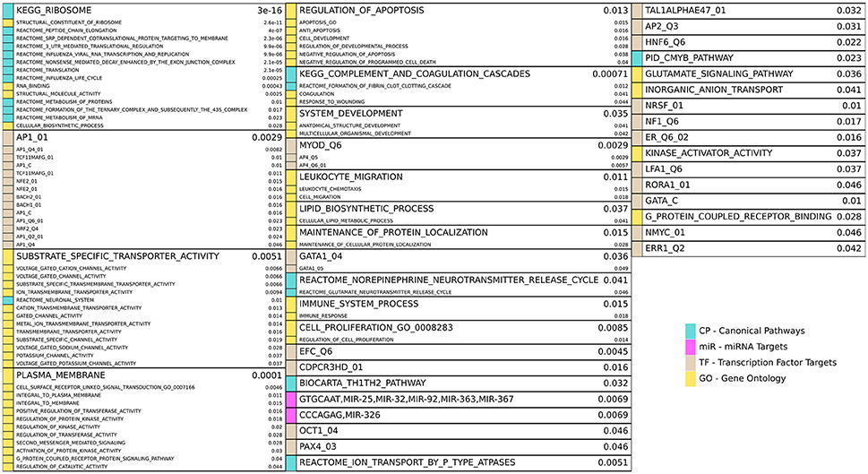Click the GATA1_04 heading
The height and width of the screenshot is (474, 868).
pos(321,256)
